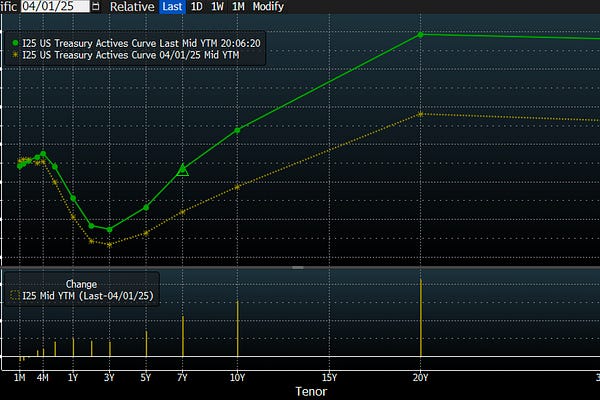This screenshot has width=600, height=400.
Task: Click the 1Y tenor axis label
Action: point(73,378)
